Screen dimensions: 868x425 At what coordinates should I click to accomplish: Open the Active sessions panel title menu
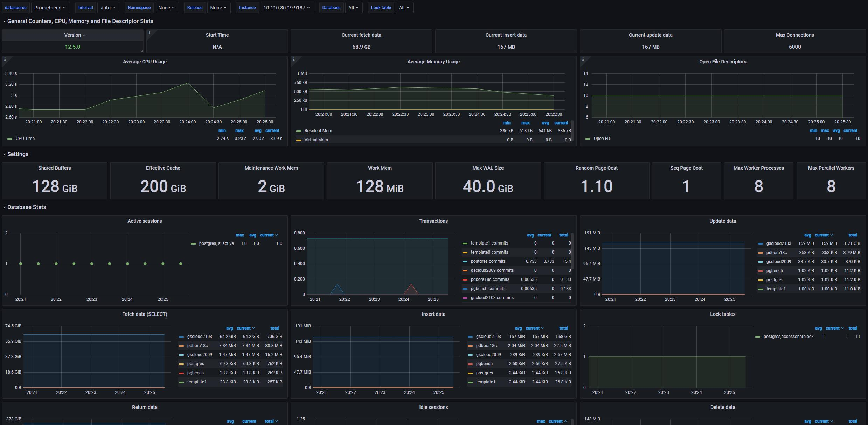(x=145, y=221)
